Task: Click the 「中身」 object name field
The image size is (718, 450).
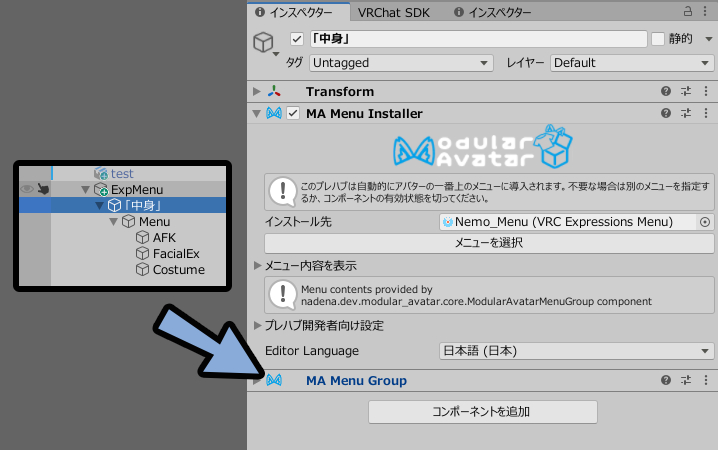Action: coord(479,39)
